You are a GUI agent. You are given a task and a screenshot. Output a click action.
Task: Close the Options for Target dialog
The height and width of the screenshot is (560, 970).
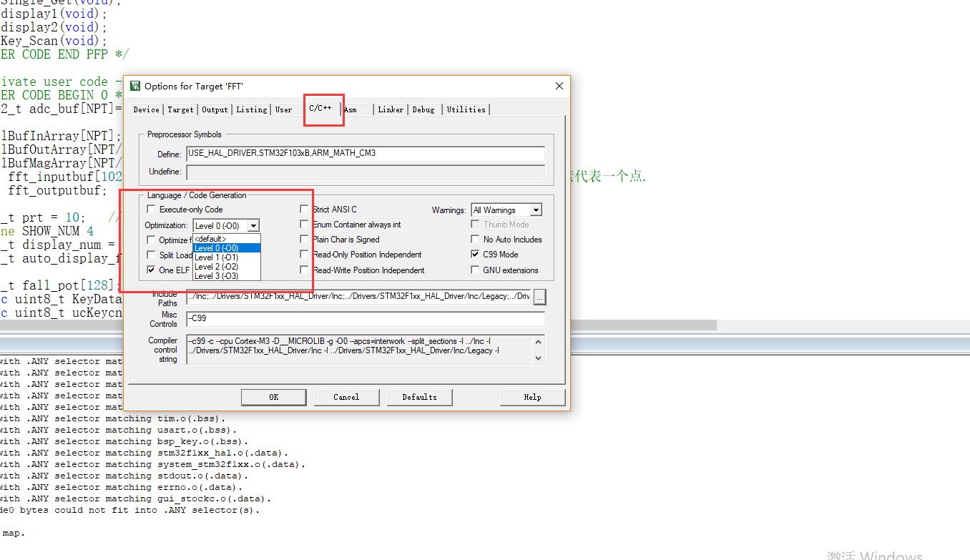(x=559, y=86)
